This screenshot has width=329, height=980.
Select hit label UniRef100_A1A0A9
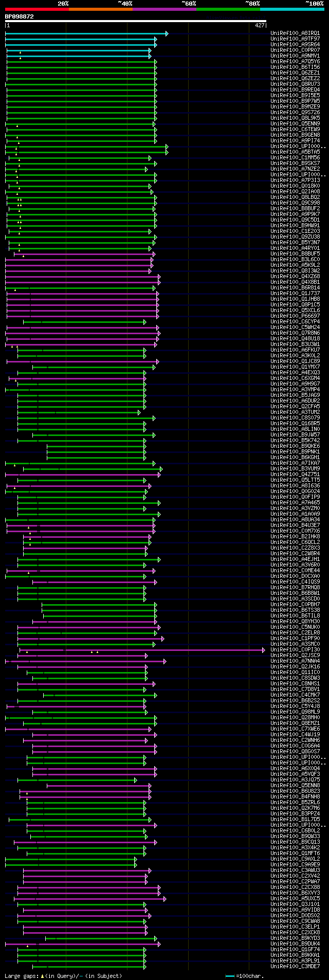coord(295,514)
